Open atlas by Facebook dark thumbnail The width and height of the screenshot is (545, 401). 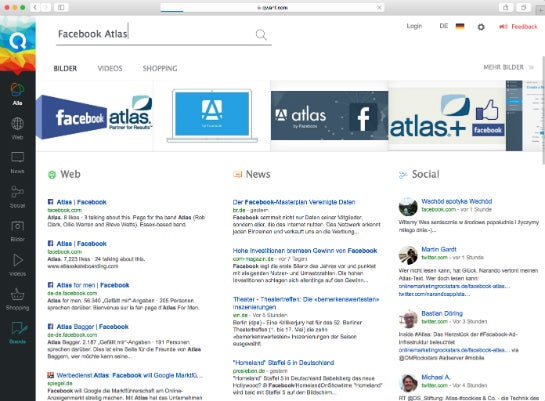[330, 116]
